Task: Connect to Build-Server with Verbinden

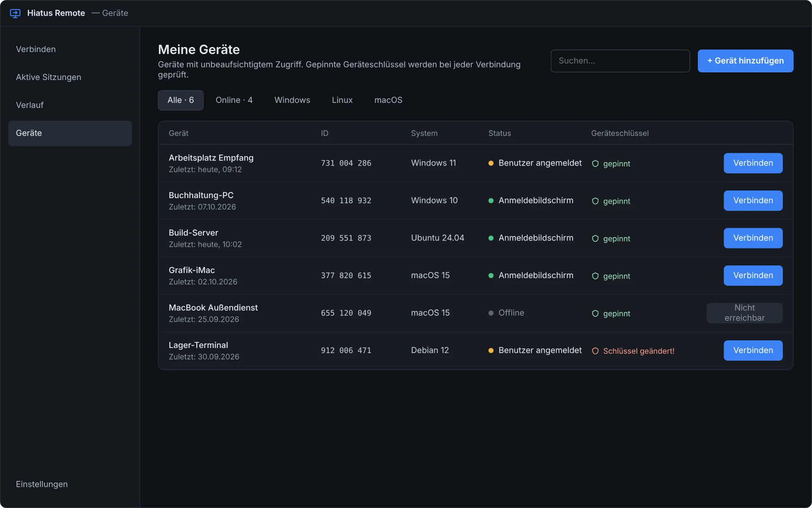Action: (x=753, y=238)
